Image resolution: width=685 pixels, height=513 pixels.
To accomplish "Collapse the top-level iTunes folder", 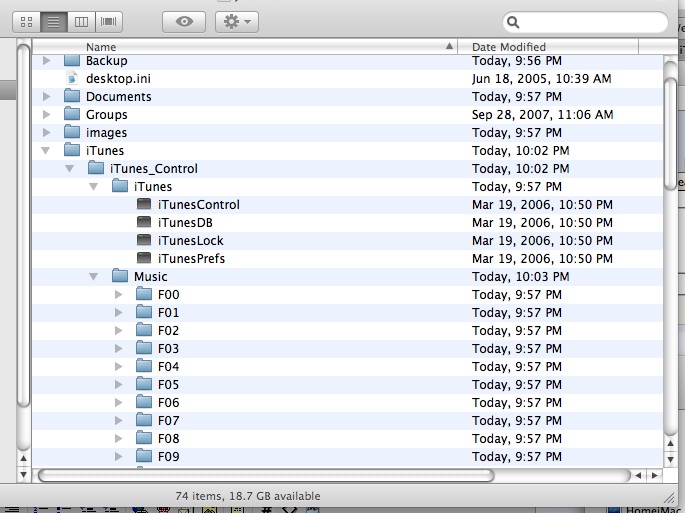I will (x=45, y=151).
